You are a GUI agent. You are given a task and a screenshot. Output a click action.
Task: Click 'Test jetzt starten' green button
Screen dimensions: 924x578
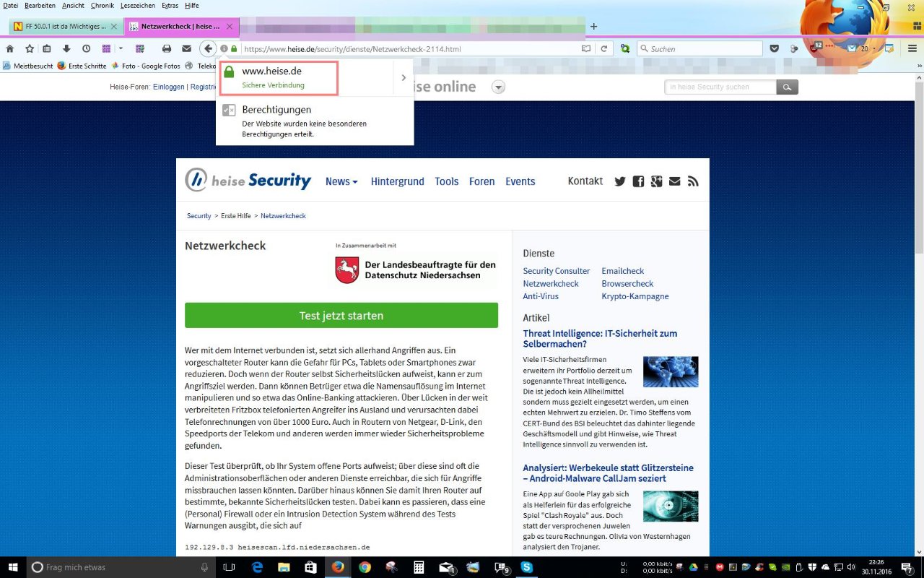(x=341, y=316)
